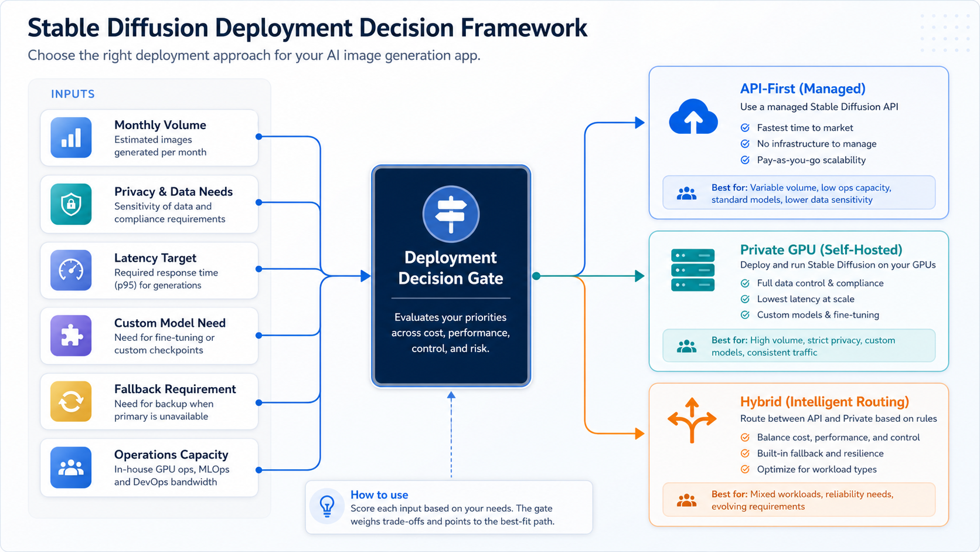Click checkmark beside Balance cost, performance, and control
The image size is (980, 552).
pyautogui.click(x=745, y=438)
